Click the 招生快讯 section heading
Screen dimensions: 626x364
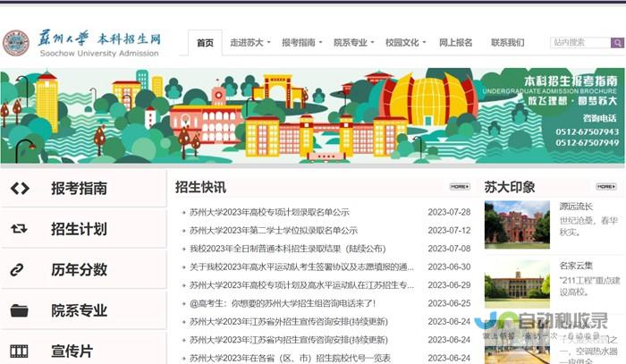click(200, 187)
